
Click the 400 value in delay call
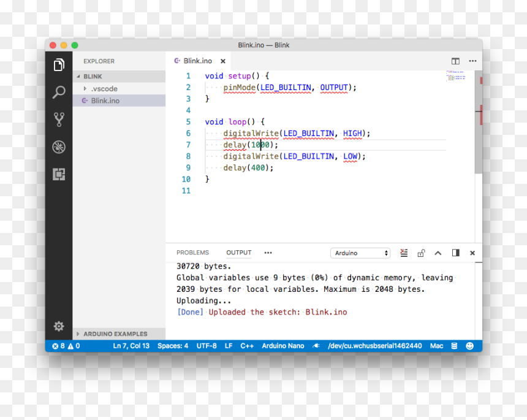[258, 168]
